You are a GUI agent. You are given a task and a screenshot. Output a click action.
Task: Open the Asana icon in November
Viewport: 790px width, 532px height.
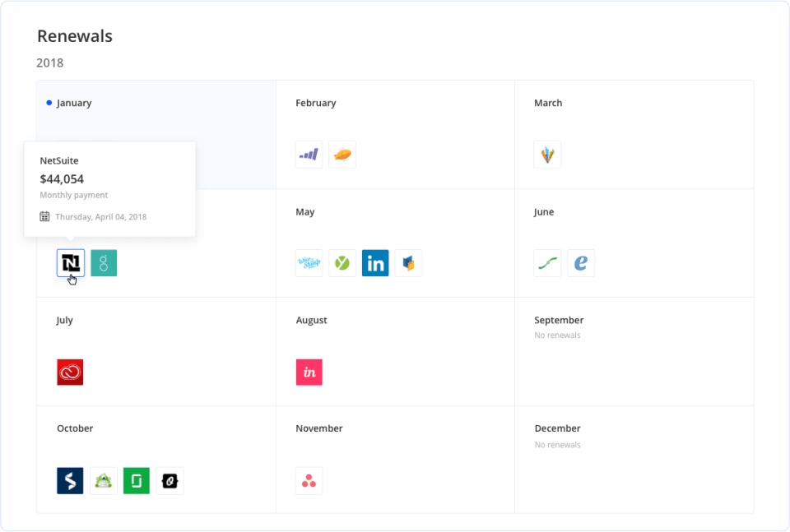click(309, 481)
